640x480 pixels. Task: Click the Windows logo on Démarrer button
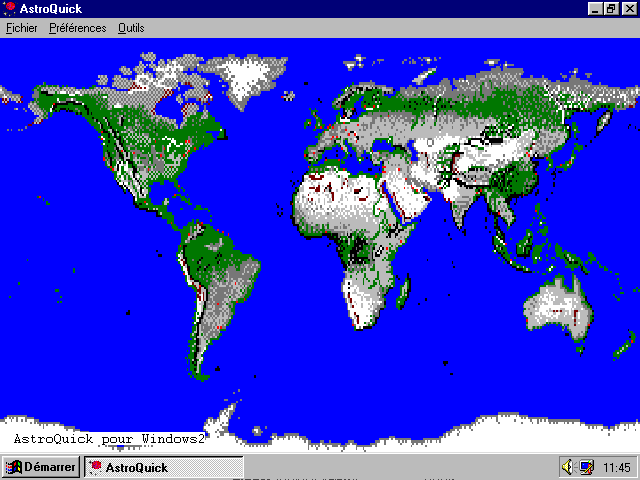(x=14, y=467)
